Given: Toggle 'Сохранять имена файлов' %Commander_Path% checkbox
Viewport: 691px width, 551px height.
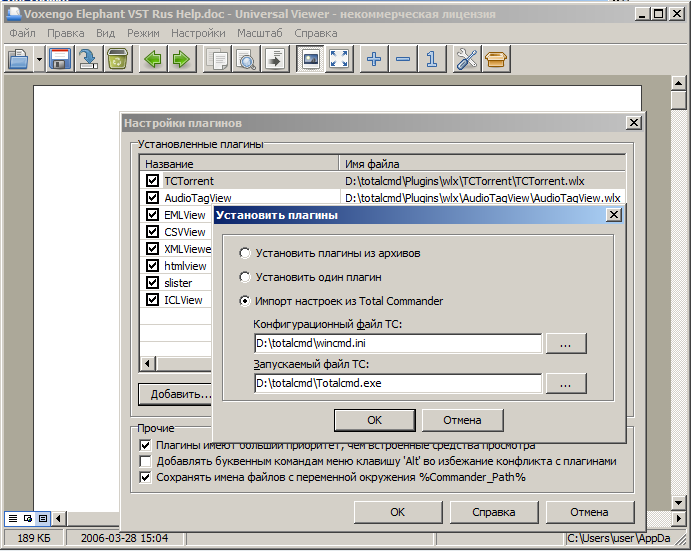Looking at the screenshot, I should pos(145,477).
